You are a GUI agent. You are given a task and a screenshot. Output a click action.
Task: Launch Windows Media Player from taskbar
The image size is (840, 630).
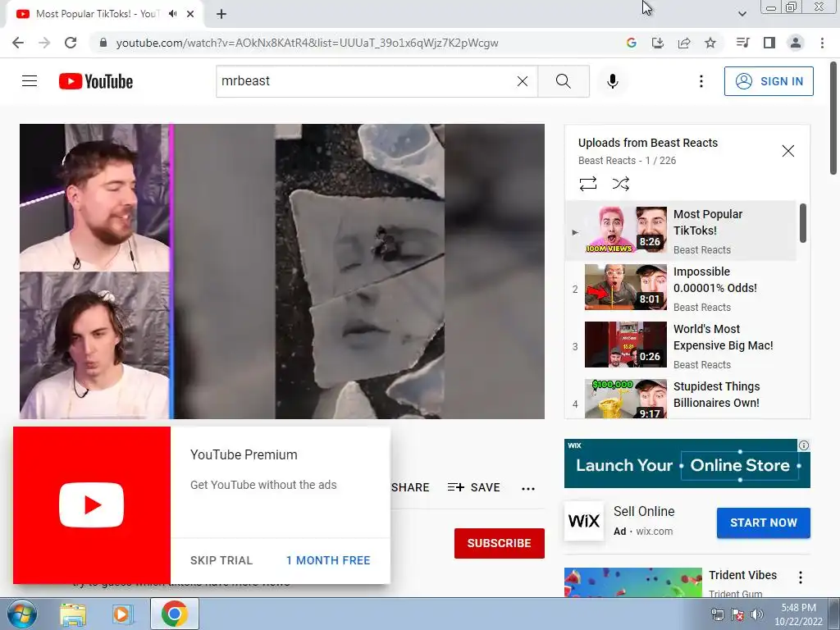point(122,614)
